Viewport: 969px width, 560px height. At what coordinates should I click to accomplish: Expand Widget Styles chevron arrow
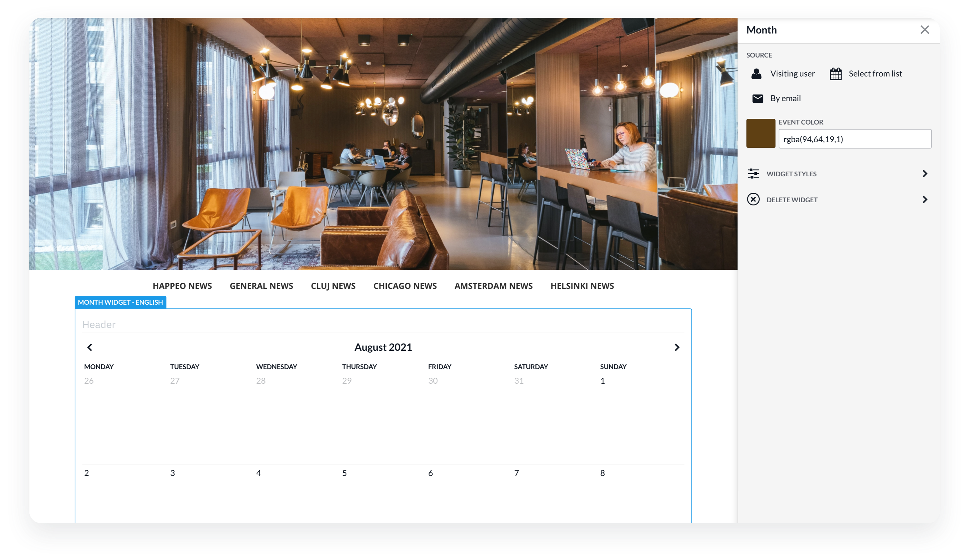click(925, 174)
